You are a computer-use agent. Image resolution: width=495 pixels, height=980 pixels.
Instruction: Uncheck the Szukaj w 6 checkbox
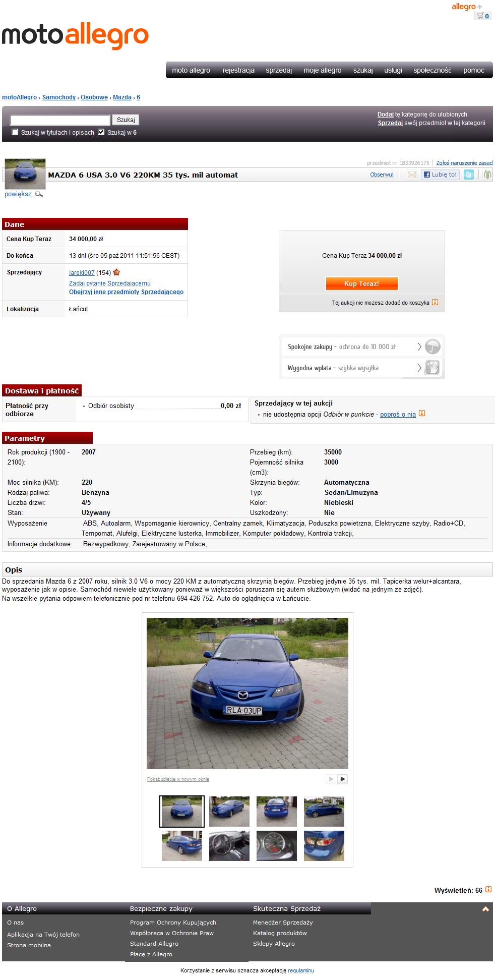coord(101,132)
